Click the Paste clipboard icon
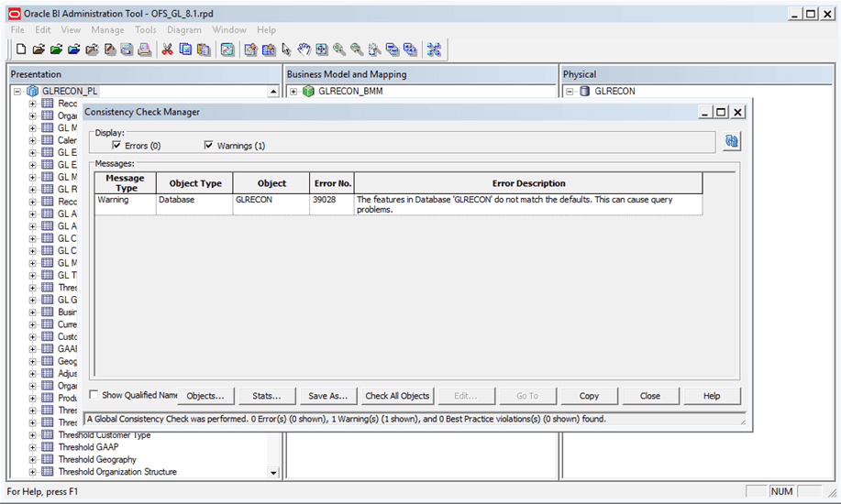The height and width of the screenshot is (504, 841). click(x=204, y=49)
